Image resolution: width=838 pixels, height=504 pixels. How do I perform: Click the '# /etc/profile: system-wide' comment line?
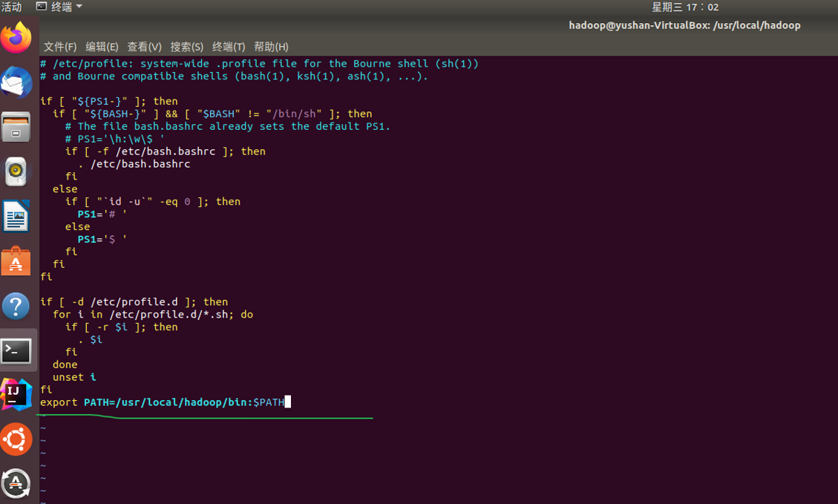259,64
